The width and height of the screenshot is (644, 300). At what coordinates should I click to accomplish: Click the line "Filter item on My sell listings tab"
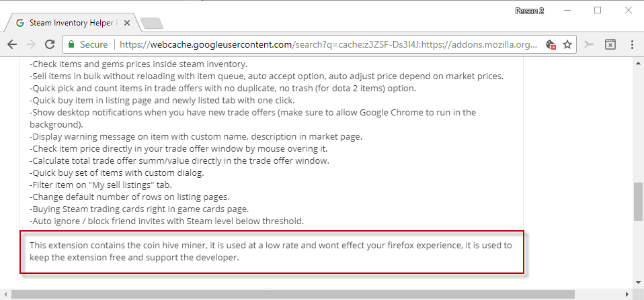(x=101, y=185)
